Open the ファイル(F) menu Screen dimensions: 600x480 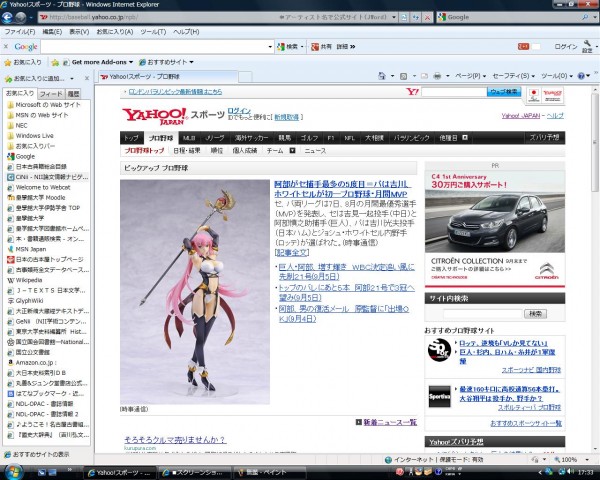20,32
